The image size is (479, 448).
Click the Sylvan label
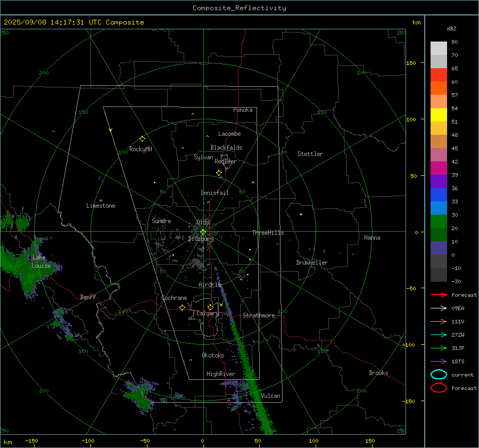203,157
